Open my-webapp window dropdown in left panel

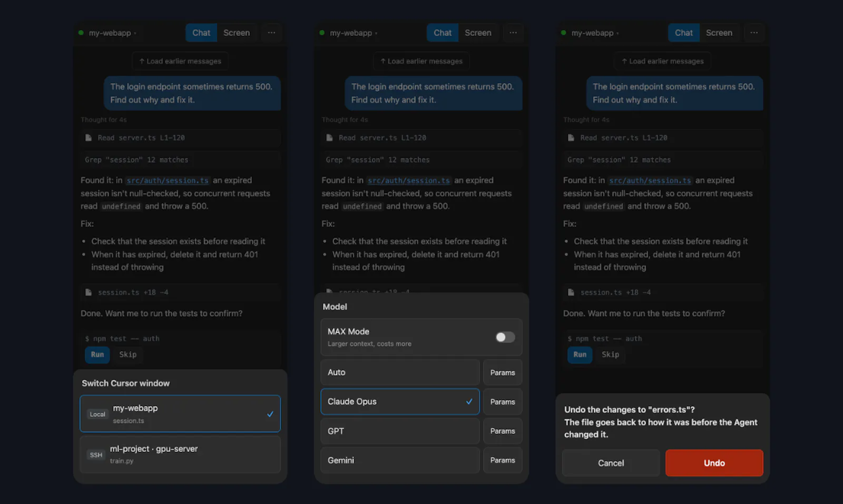[108, 33]
